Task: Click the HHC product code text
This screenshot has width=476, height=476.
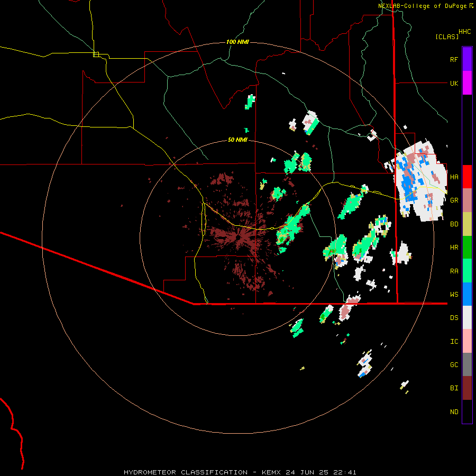Action: coord(464,32)
